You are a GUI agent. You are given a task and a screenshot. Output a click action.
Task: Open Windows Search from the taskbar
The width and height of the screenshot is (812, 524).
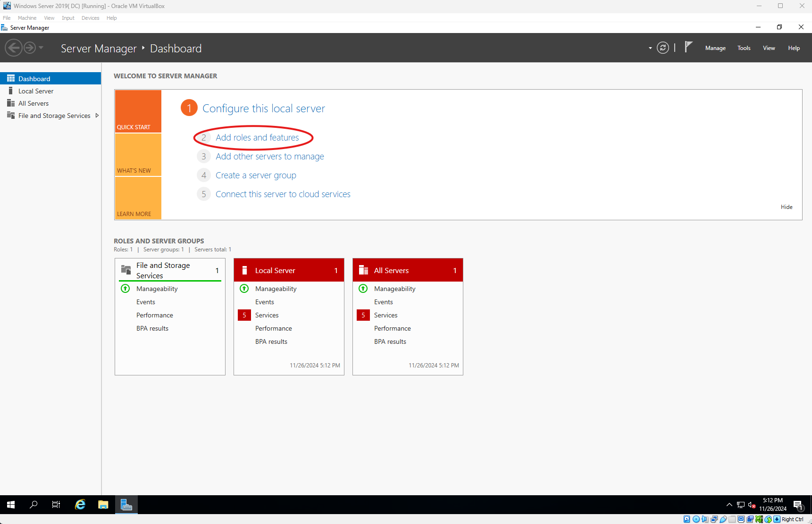click(33, 505)
